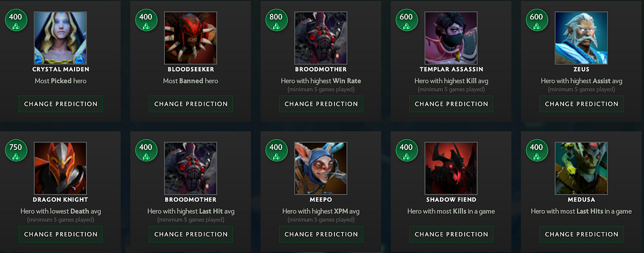Click the Templar Assassin hero portrait

451,38
